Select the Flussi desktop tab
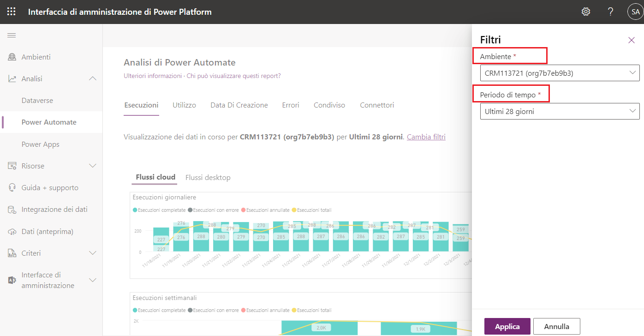Image resolution: width=644 pixels, height=336 pixels. pos(208,178)
